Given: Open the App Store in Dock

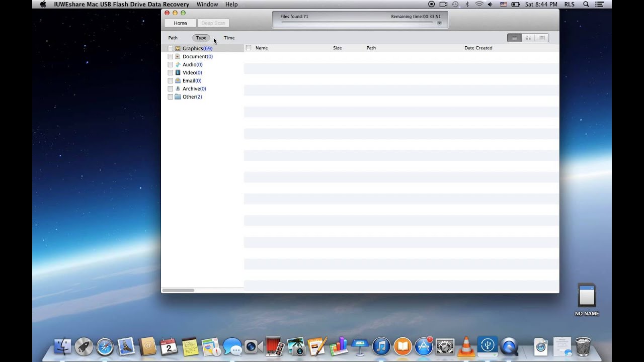Looking at the screenshot, I should pyautogui.click(x=424, y=346).
